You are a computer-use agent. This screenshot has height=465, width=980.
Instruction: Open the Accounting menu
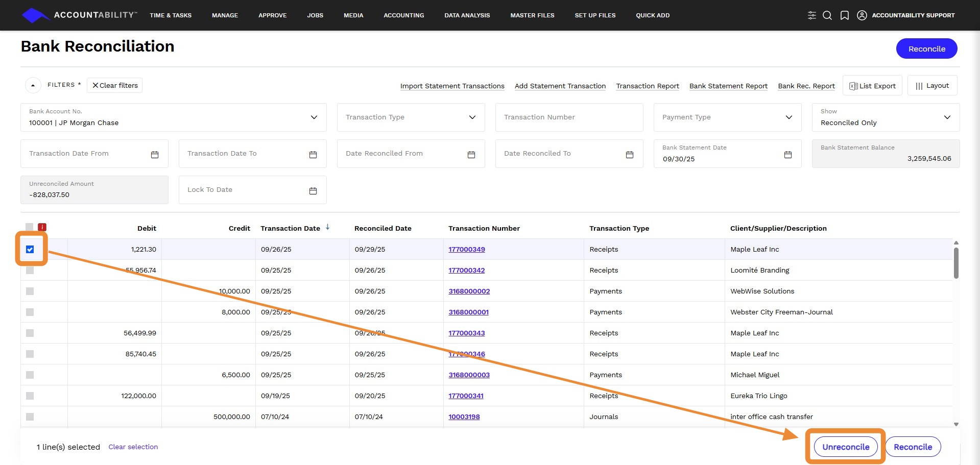[x=404, y=15]
